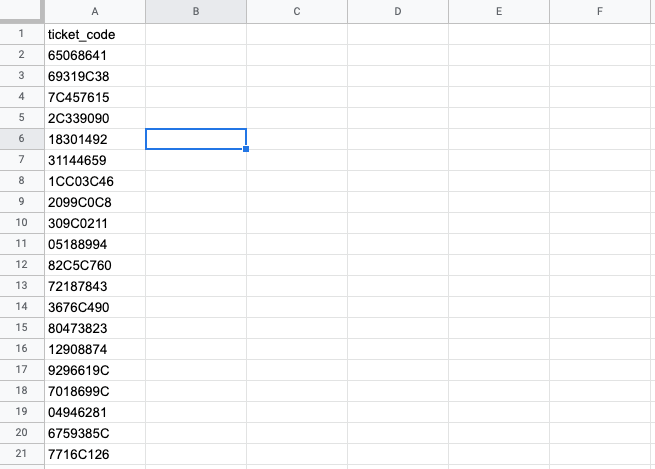Select the column B header
The height and width of the screenshot is (469, 655).
[196, 11]
